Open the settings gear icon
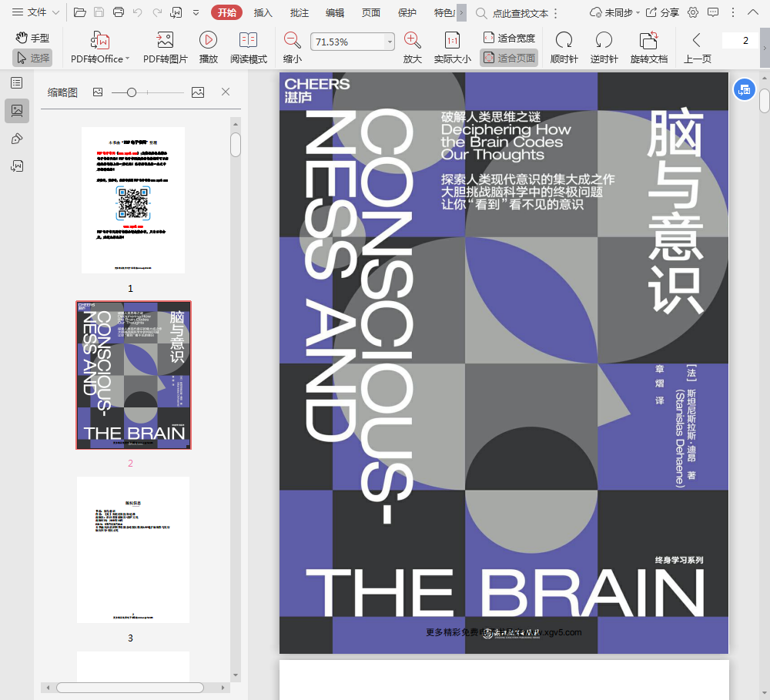This screenshot has width=770, height=700. [692, 13]
